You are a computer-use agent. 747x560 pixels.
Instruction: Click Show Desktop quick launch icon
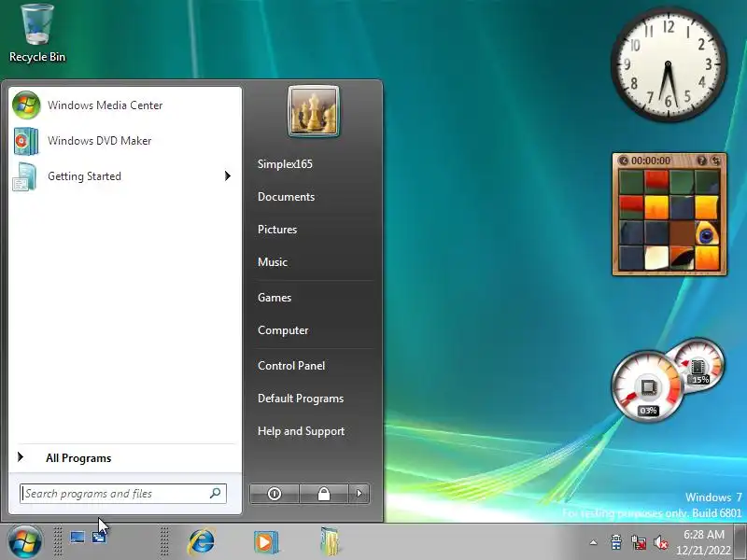[x=78, y=538]
